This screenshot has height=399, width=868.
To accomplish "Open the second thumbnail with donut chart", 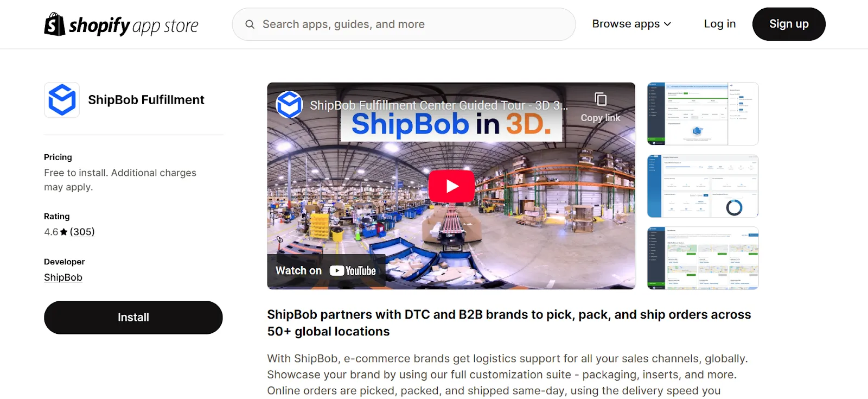I will (x=703, y=186).
